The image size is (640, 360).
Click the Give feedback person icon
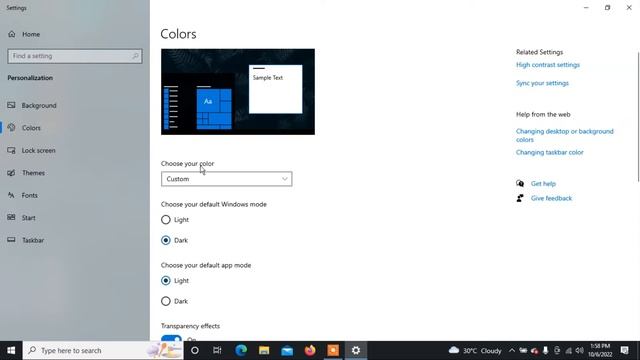pos(520,198)
